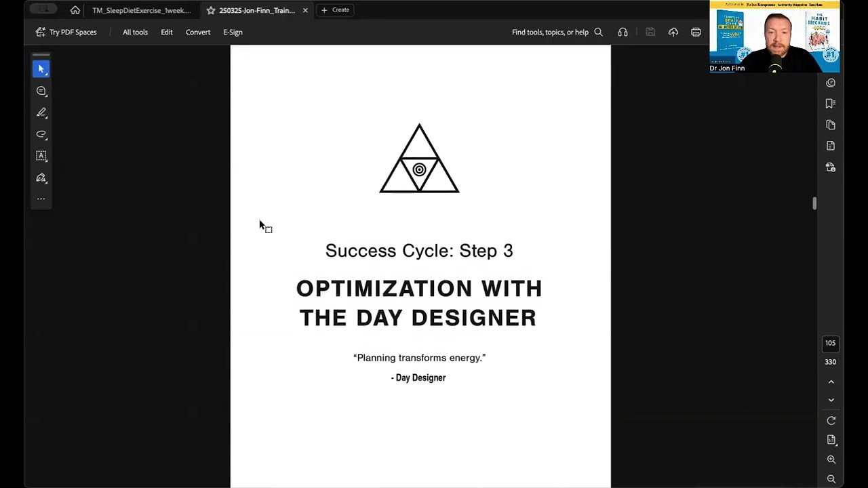Viewport: 868px width, 488px height.
Task: Click the vertical scrollbar thumb
Action: (814, 203)
